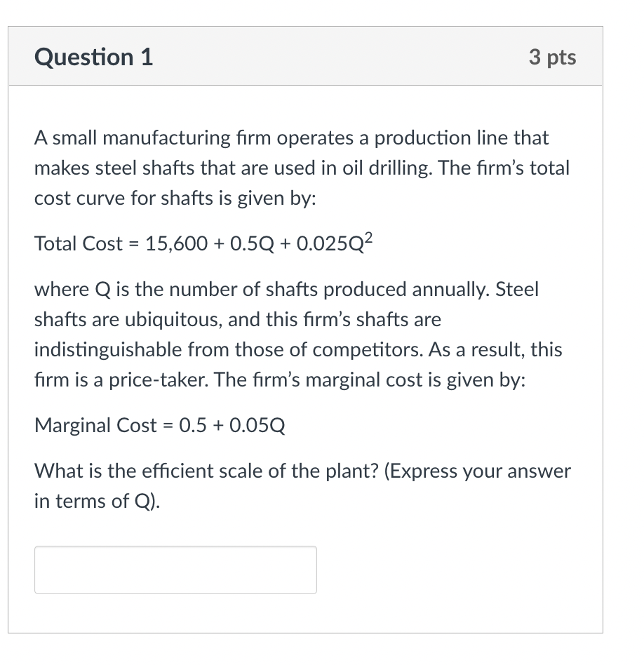Select the superscript 2 in the cost equation

click(368, 237)
